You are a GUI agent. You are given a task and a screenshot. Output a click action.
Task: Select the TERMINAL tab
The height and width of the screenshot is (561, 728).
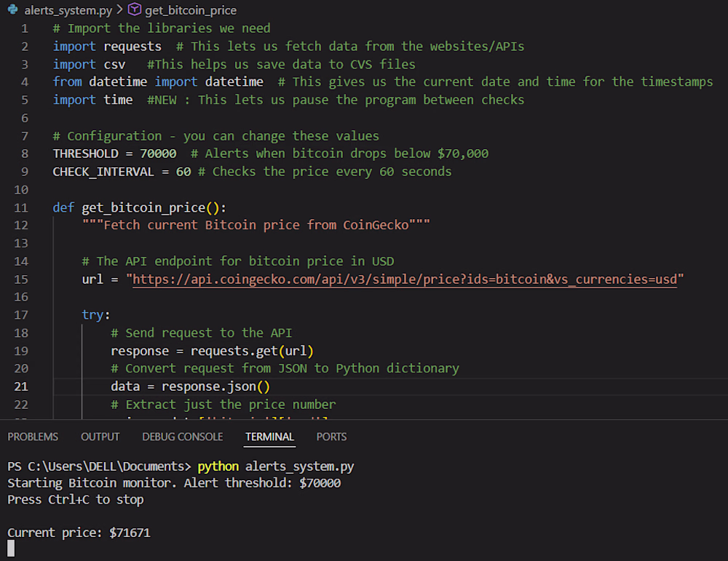click(269, 437)
